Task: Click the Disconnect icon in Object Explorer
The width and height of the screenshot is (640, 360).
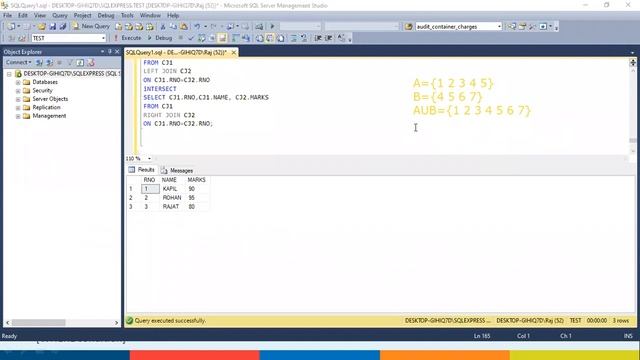Action: coord(49,62)
